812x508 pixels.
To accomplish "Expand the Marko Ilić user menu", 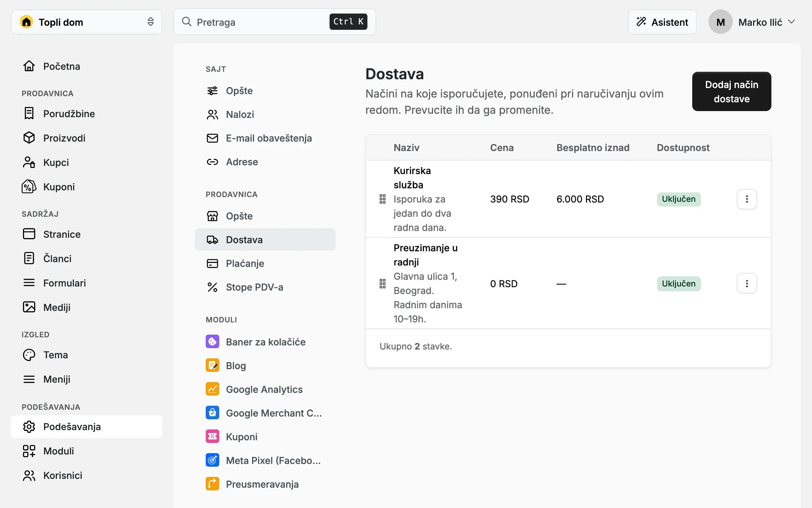I will pos(752,22).
